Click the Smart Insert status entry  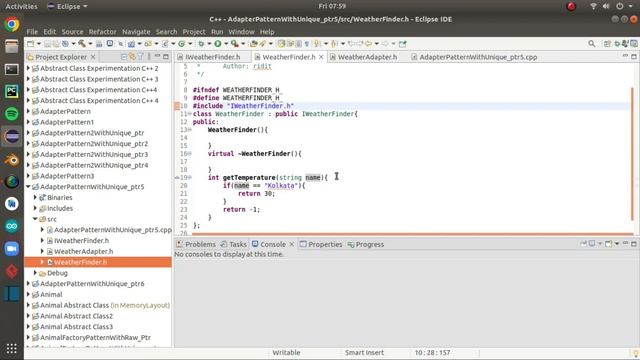tap(364, 352)
